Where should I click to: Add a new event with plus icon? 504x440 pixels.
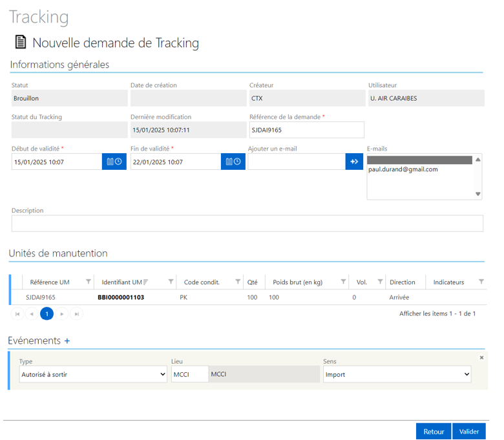(x=67, y=340)
